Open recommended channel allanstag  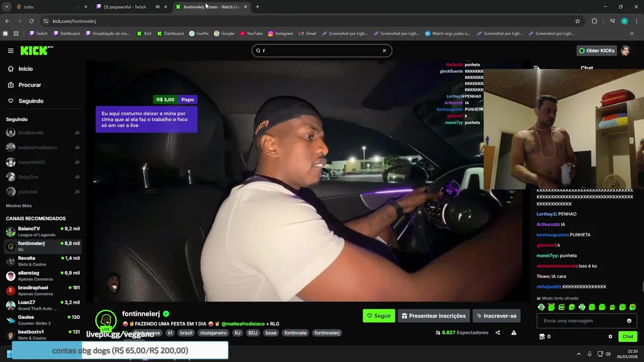point(43,276)
